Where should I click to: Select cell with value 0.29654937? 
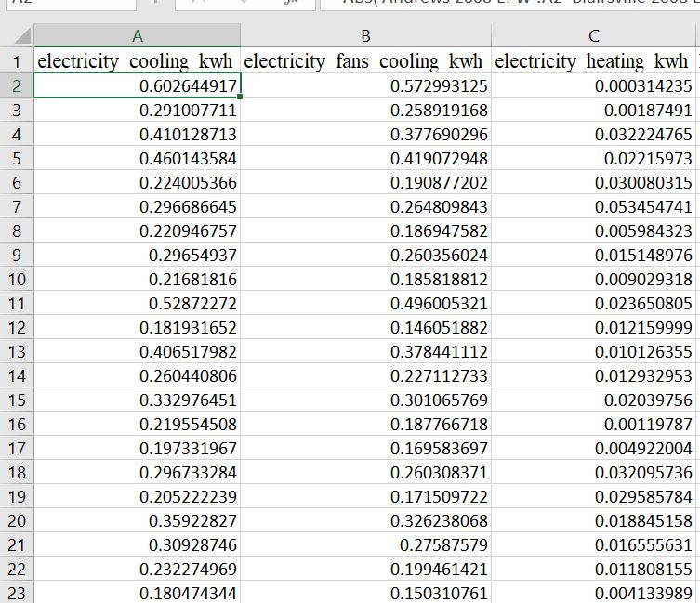137,256
